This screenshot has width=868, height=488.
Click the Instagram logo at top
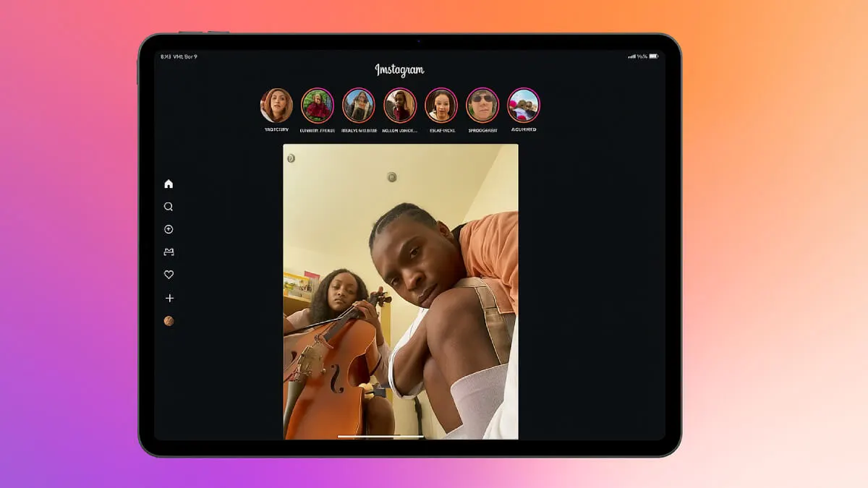[x=399, y=70]
